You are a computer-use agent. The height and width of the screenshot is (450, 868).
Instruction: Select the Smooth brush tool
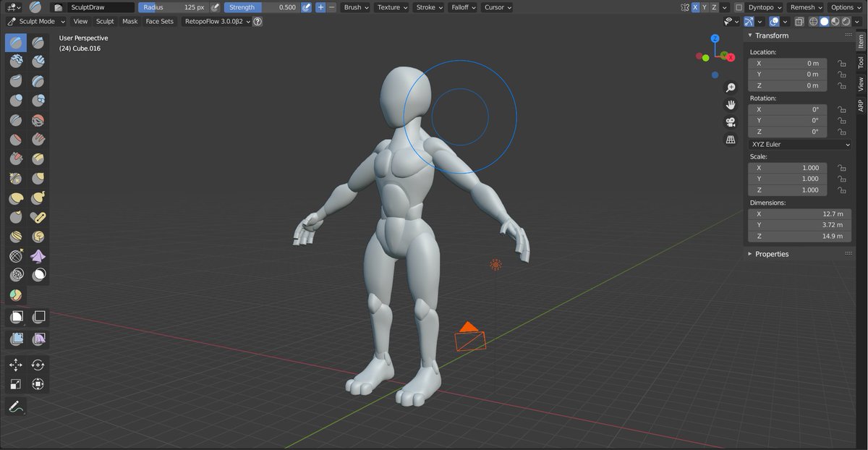click(x=38, y=120)
